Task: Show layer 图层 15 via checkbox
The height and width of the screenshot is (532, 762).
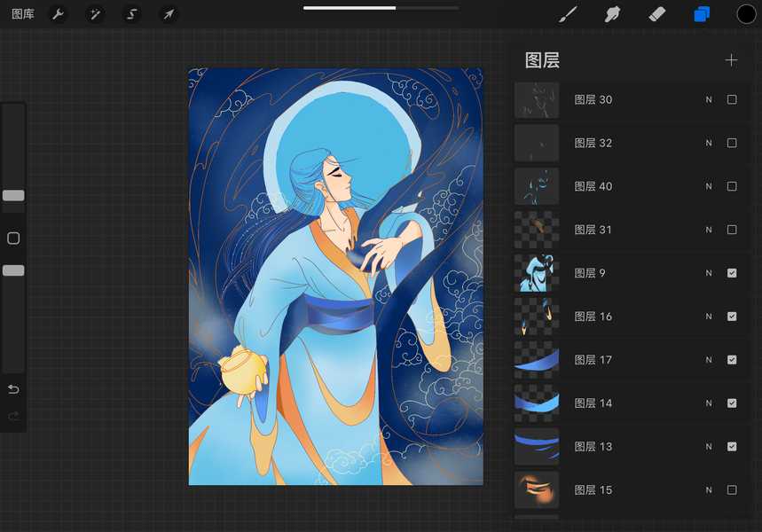Action: click(x=732, y=489)
